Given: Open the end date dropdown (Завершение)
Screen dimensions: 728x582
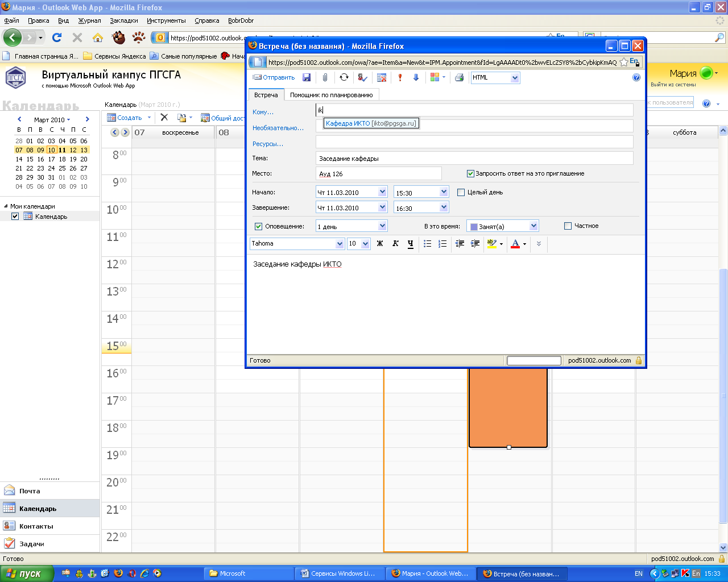Looking at the screenshot, I should (382, 207).
